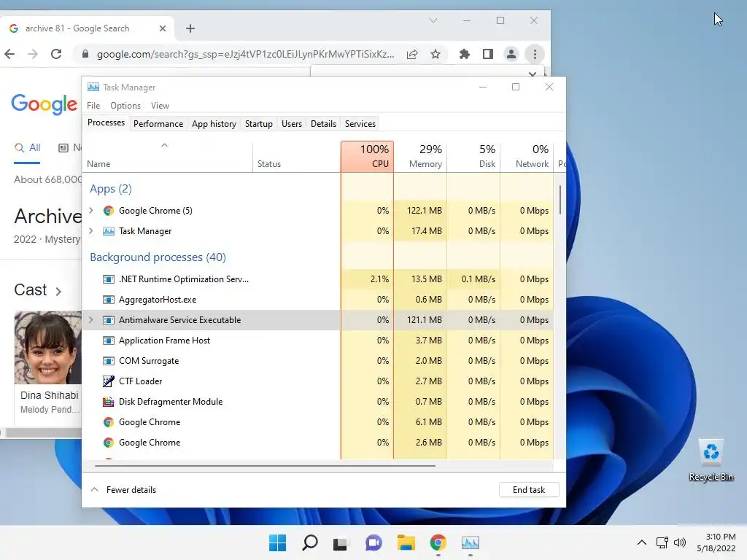Click the Google Chrome (5) app icon in Task Manager
This screenshot has width=747, height=560.
(x=109, y=211)
